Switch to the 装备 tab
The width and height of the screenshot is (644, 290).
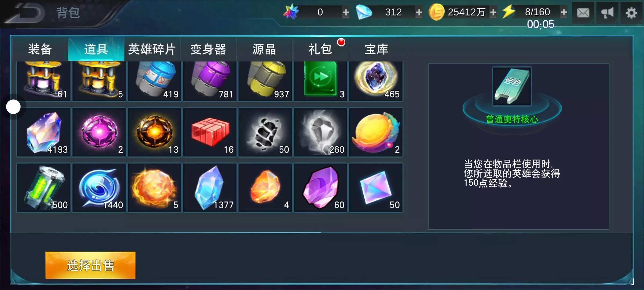(x=40, y=49)
